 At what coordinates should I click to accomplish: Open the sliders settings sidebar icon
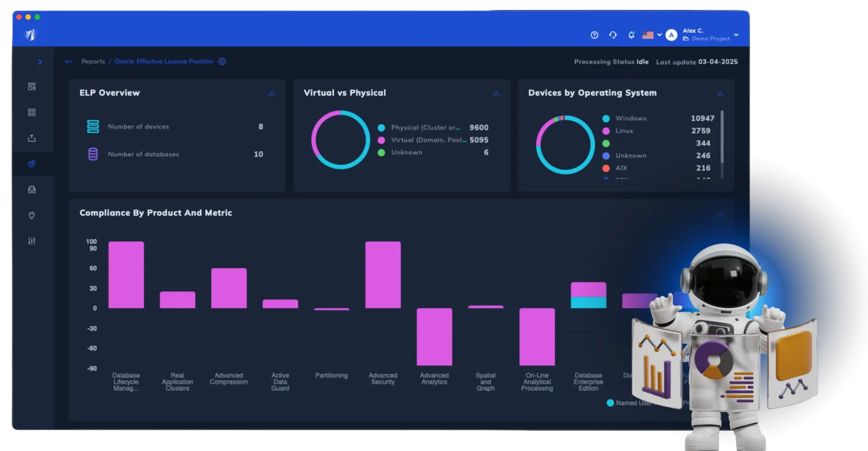32,241
